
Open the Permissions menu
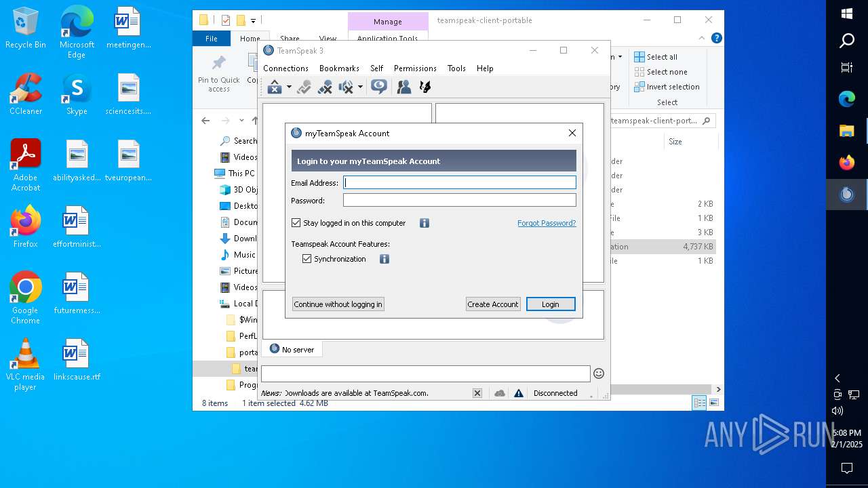pos(415,68)
